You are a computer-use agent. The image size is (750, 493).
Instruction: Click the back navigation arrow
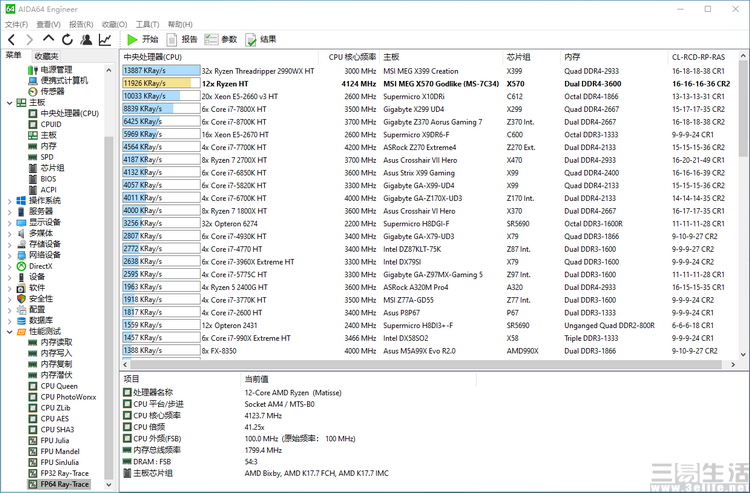(13, 40)
